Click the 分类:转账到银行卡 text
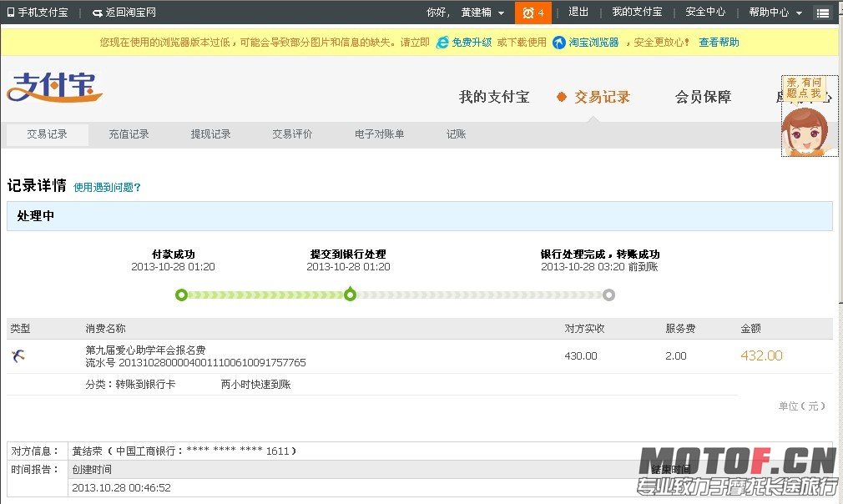The width and height of the screenshot is (843, 504). coord(131,384)
